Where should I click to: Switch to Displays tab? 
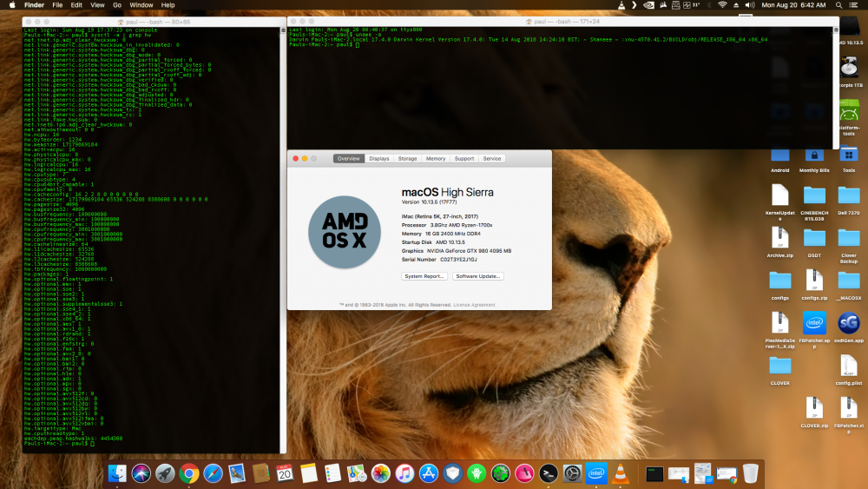[379, 158]
